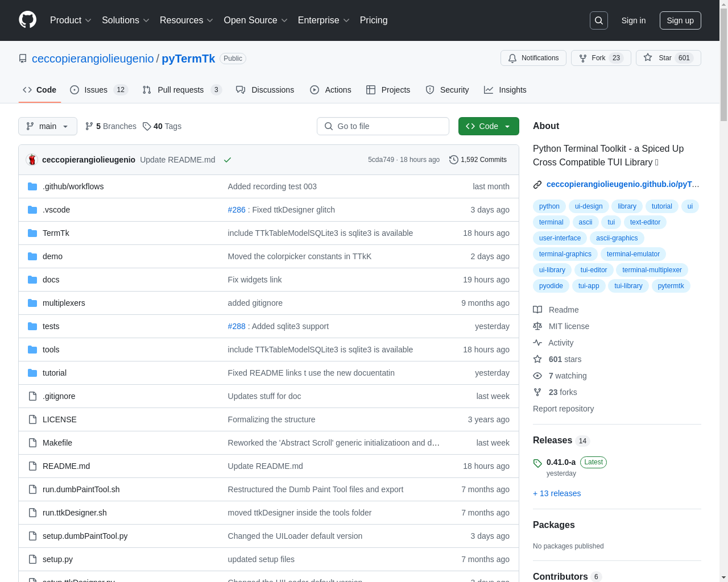Click the .github/workflows folder icon
The image size is (728, 582).
(x=32, y=186)
